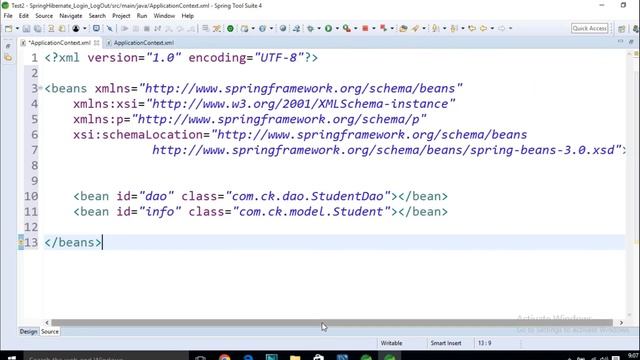This screenshot has width=640, height=360.
Task: Click the Previous Annotation toolbar icon
Action: (x=454, y=28)
